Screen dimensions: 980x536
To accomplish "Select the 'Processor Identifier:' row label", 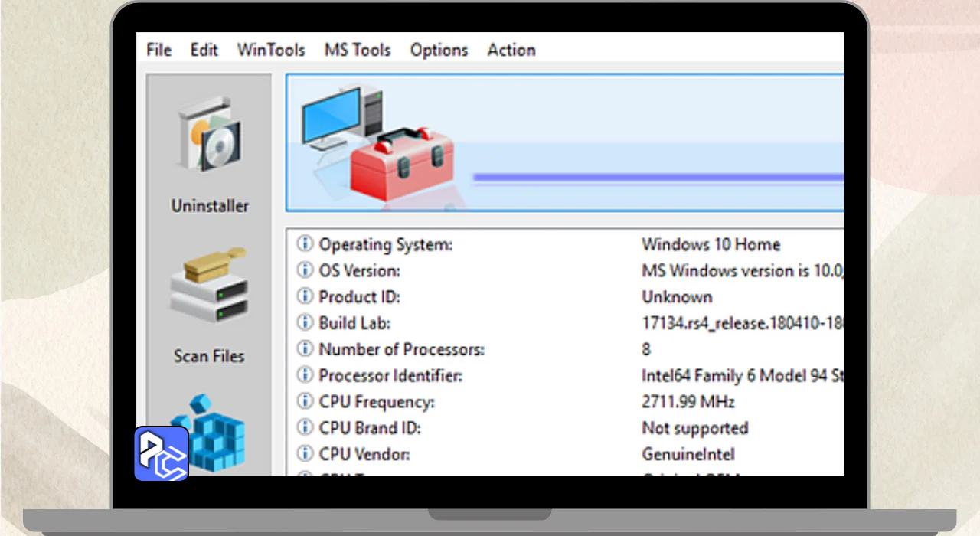I will click(390, 375).
